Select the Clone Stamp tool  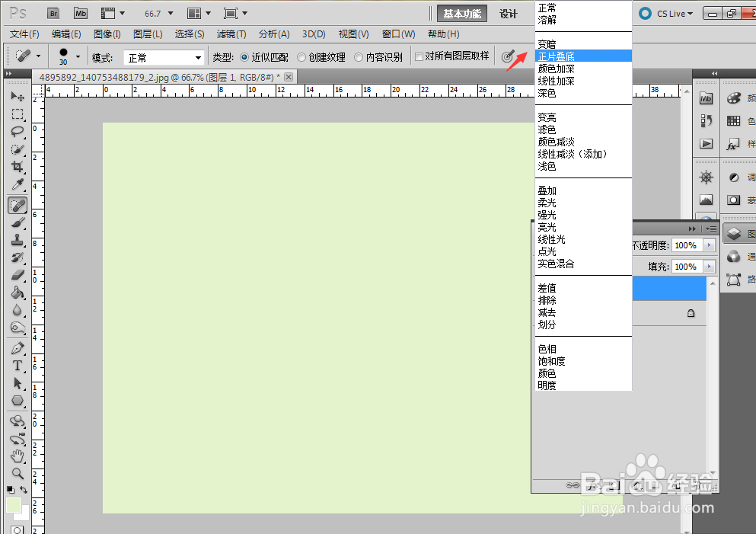pos(18,240)
